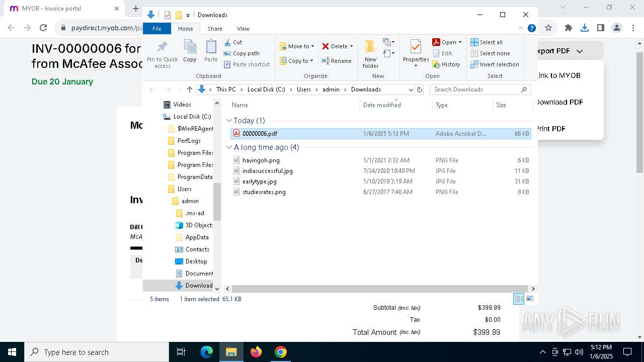644x362 pixels.
Task: Click Local Disk (C:) in address bar
Action: 266,89
